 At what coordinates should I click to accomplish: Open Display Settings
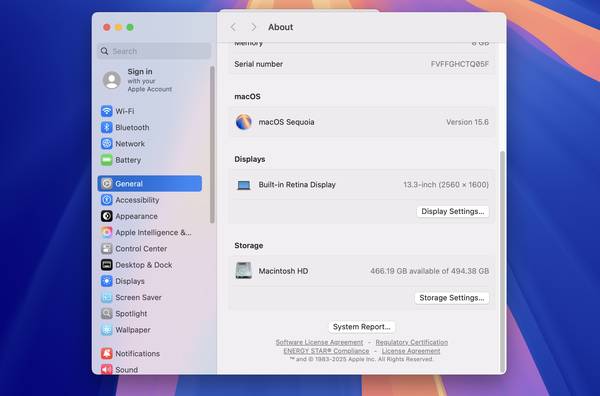point(453,212)
